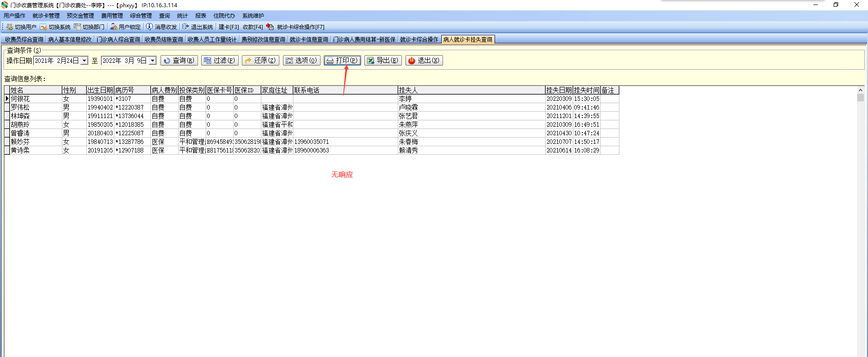This screenshot has height=357, width=868.
Task: Switch to the 门诊病人费用结算-新医保 tab
Action: [364, 39]
